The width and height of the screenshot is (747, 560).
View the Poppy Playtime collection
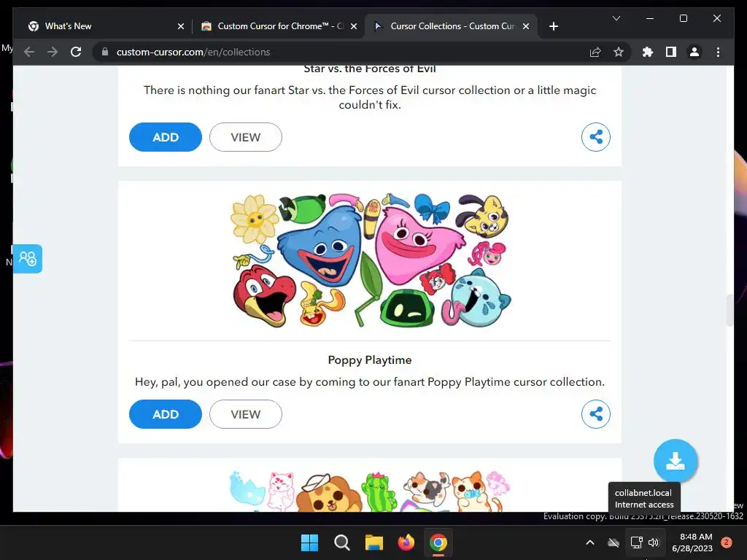(245, 414)
